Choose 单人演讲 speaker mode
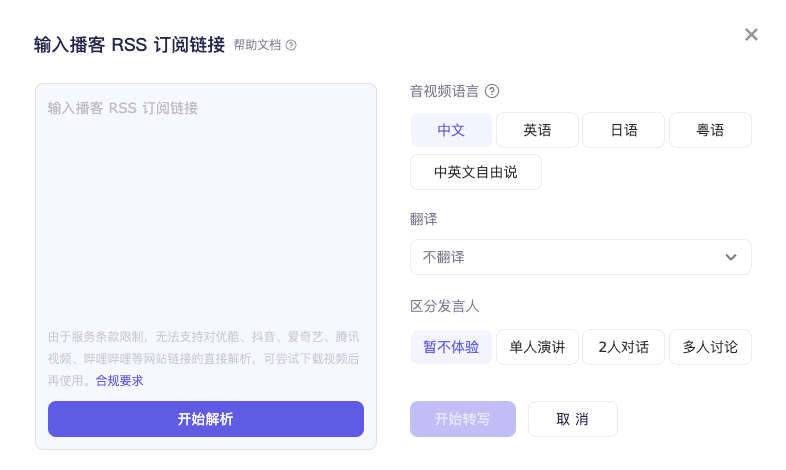This screenshot has width=786, height=470. click(x=537, y=347)
